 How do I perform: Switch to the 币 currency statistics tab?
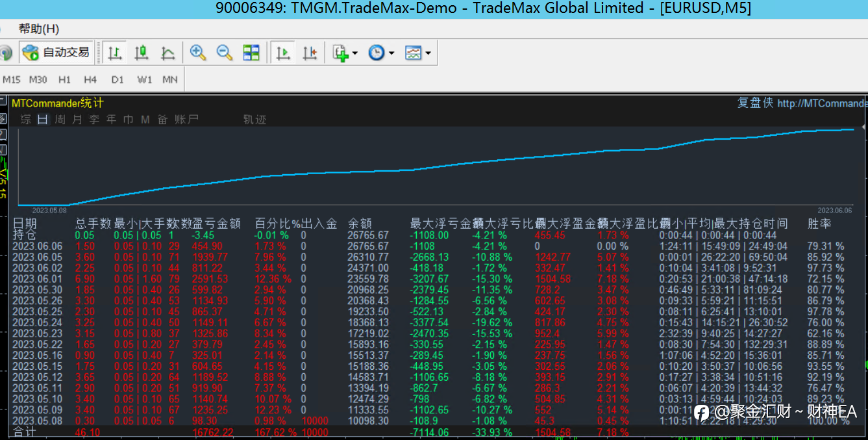pos(129,120)
